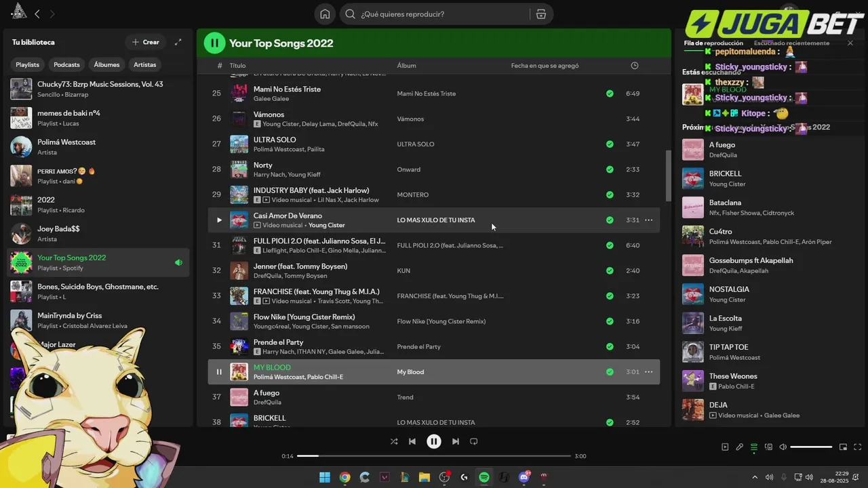The width and height of the screenshot is (868, 488).
Task: Filter library by Álbumes
Action: pyautogui.click(x=106, y=64)
